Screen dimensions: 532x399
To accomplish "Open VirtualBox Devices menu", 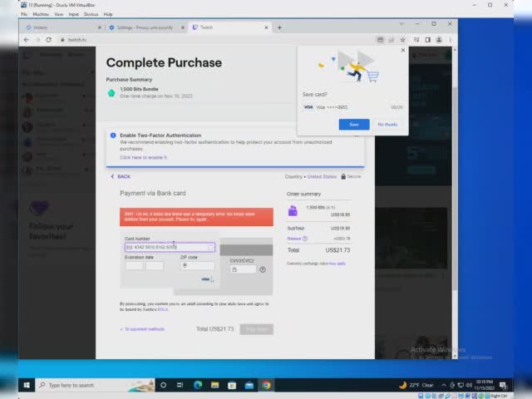I will [x=91, y=14].
